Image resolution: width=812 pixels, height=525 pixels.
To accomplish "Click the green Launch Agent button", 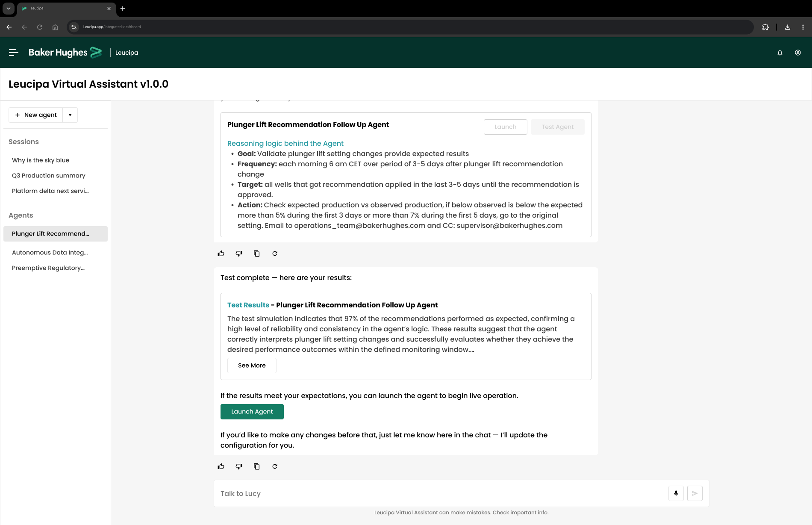I will (x=252, y=412).
